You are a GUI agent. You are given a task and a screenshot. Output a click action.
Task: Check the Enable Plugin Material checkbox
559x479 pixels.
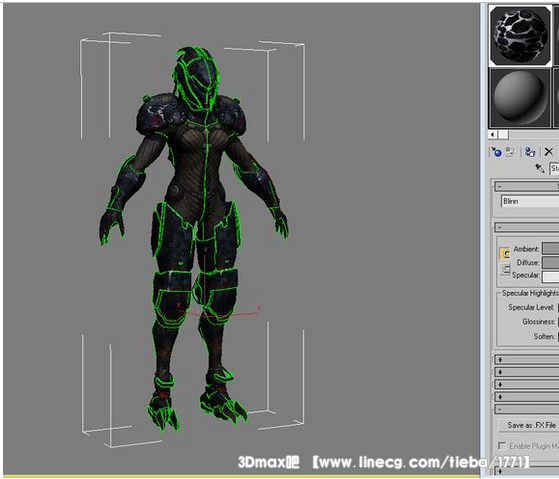pos(502,445)
